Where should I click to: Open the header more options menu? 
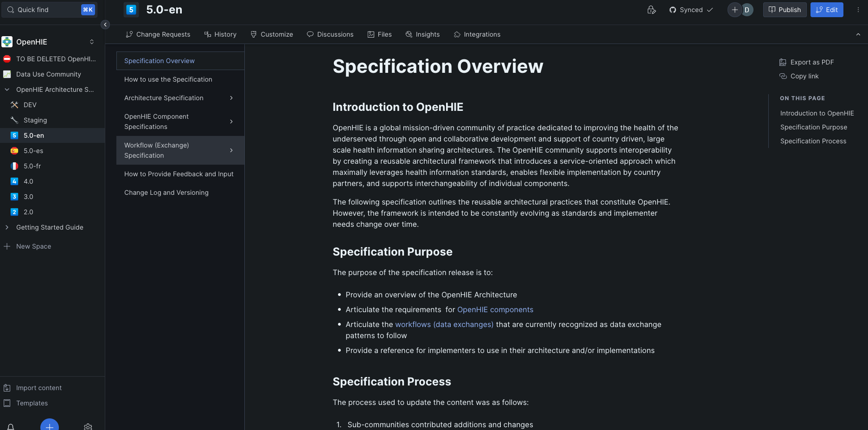pyautogui.click(x=858, y=10)
